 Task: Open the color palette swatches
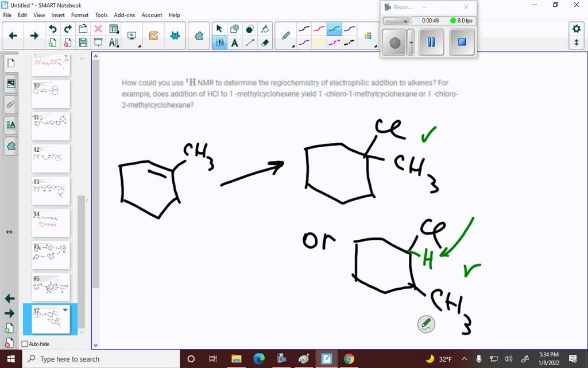click(367, 35)
